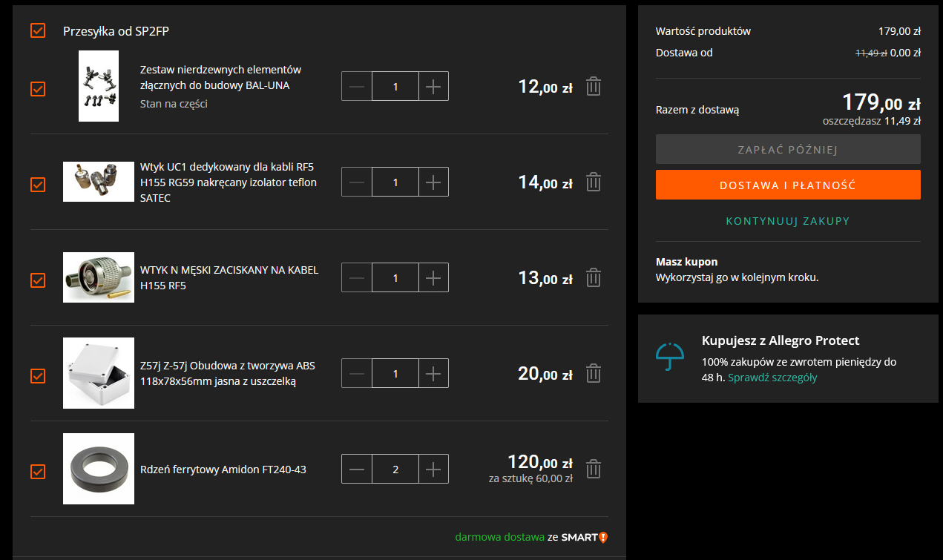Toggle checkbox for WTYK N MĘSKI
943x560 pixels.
coord(38,280)
